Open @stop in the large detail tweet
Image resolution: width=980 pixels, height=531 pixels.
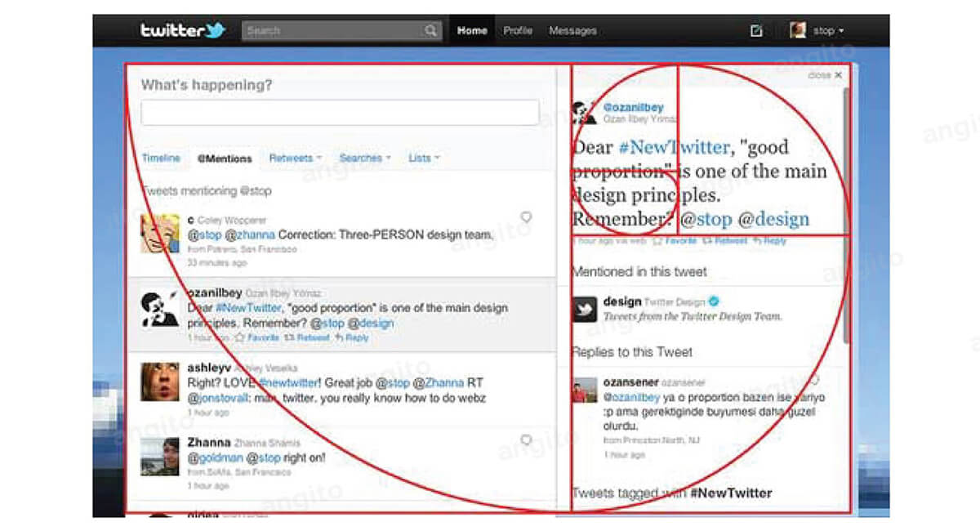click(x=706, y=219)
